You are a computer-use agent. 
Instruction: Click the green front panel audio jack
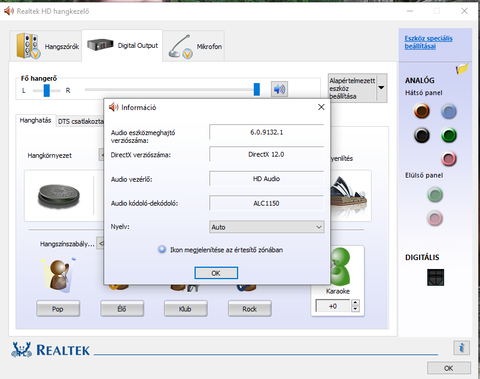tap(435, 195)
